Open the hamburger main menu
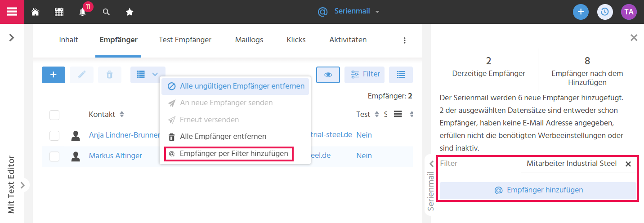The height and width of the screenshot is (223, 644). pos(12,12)
